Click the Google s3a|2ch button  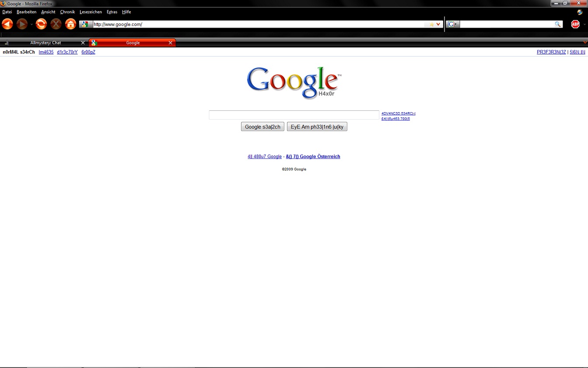coord(262,127)
